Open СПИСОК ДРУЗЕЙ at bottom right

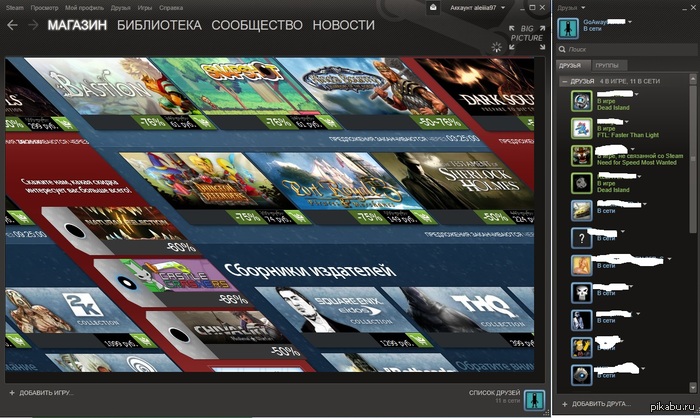coord(494,393)
